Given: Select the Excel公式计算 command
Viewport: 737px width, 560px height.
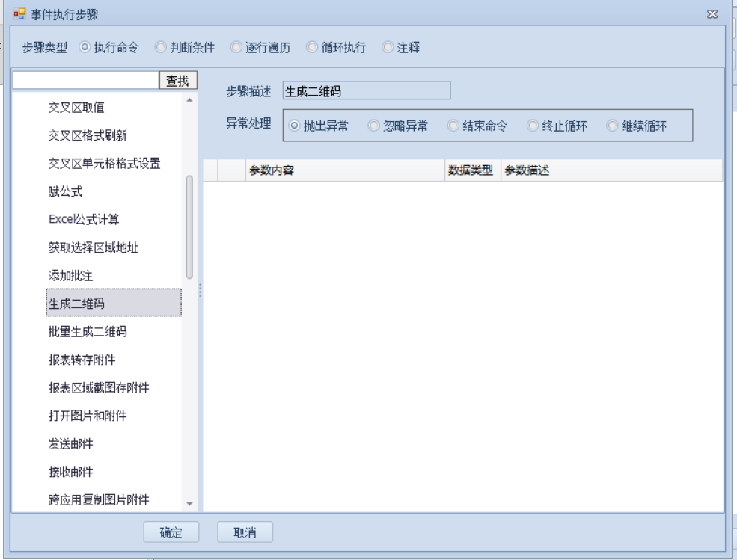Looking at the screenshot, I should [84, 220].
